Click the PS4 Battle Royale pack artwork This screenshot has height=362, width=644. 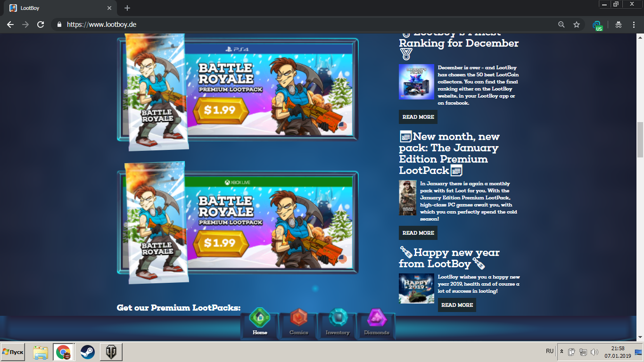click(x=157, y=92)
